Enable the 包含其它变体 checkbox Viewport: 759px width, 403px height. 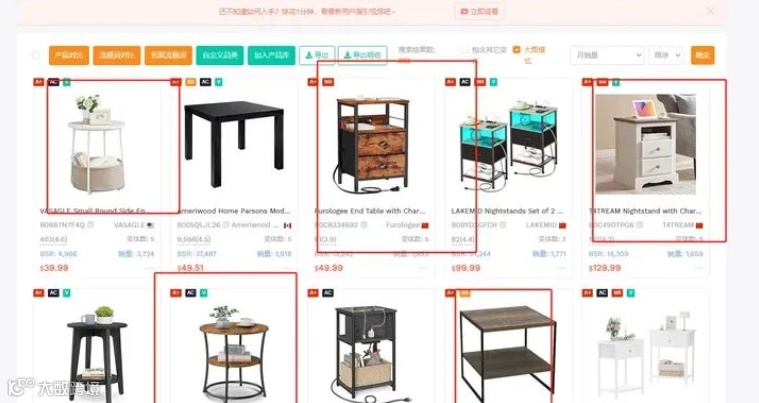point(465,50)
